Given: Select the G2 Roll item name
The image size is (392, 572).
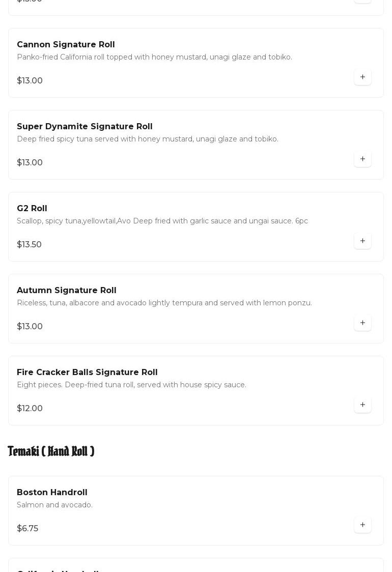Looking at the screenshot, I should (x=32, y=209).
